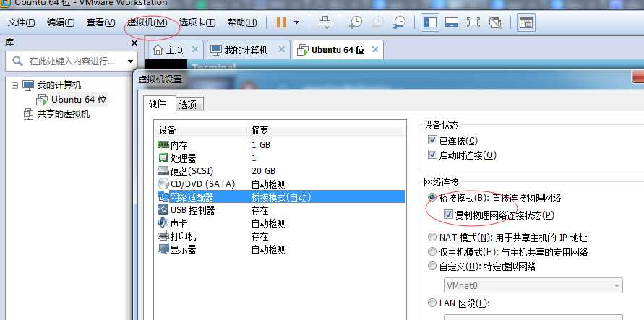Click the display monitor icon
644x320 pixels.
pyautogui.click(x=163, y=249)
